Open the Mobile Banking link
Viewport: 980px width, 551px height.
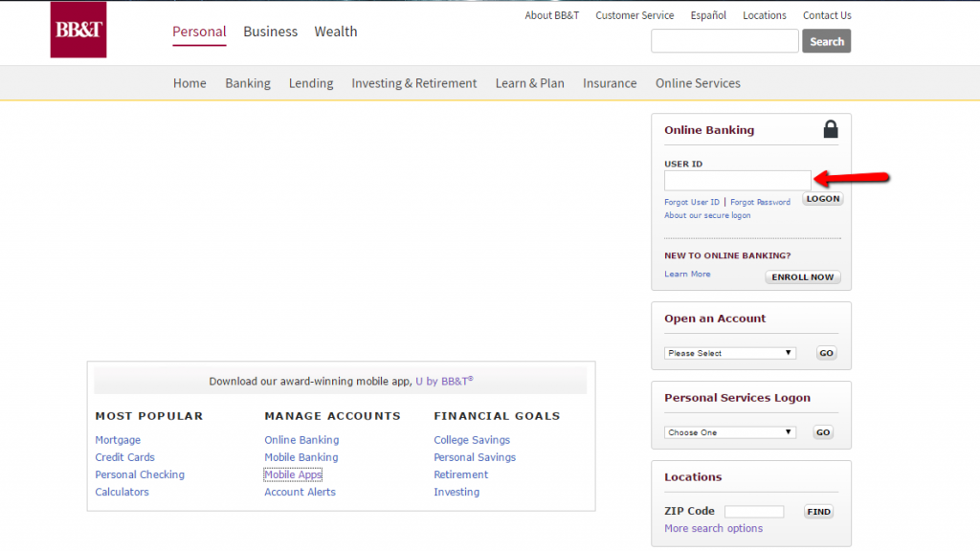click(x=301, y=457)
